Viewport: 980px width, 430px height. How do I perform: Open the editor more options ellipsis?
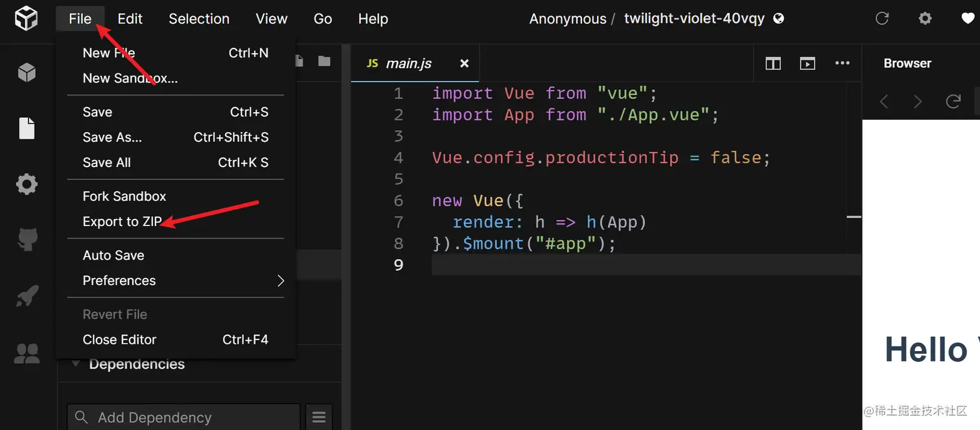[842, 63]
